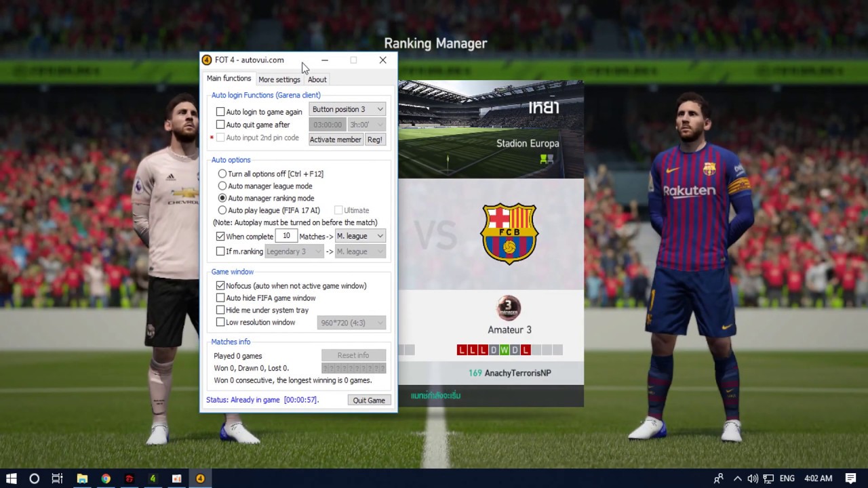
Task: Click the AnachyTerrorisNP player name
Action: point(517,373)
